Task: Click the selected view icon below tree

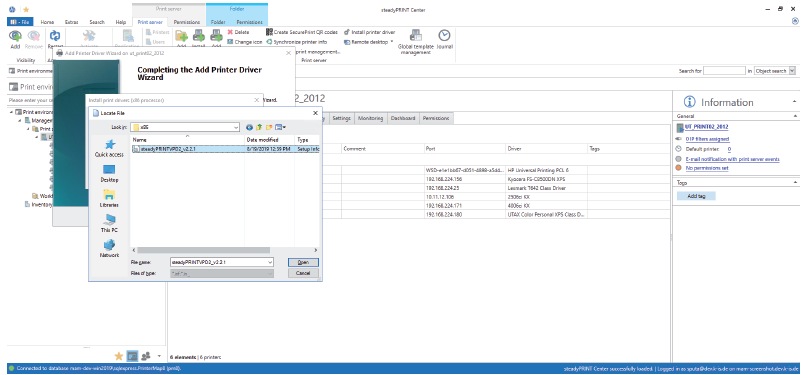Action: point(132,356)
